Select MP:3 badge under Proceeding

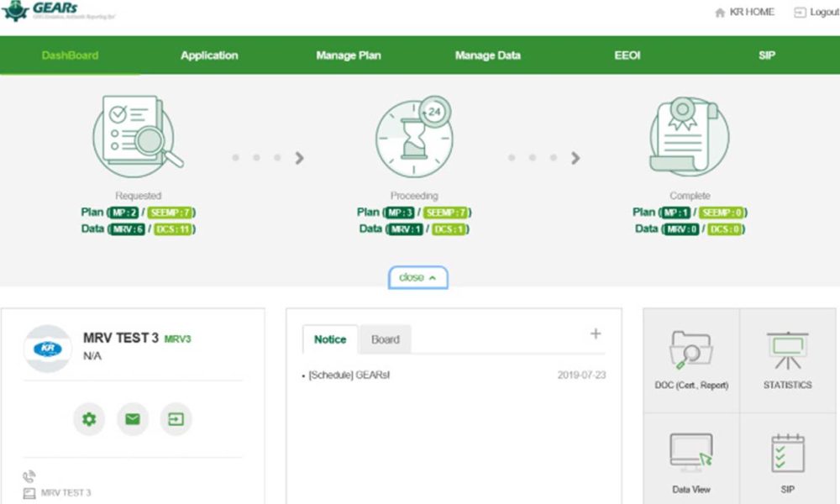pyautogui.click(x=400, y=213)
